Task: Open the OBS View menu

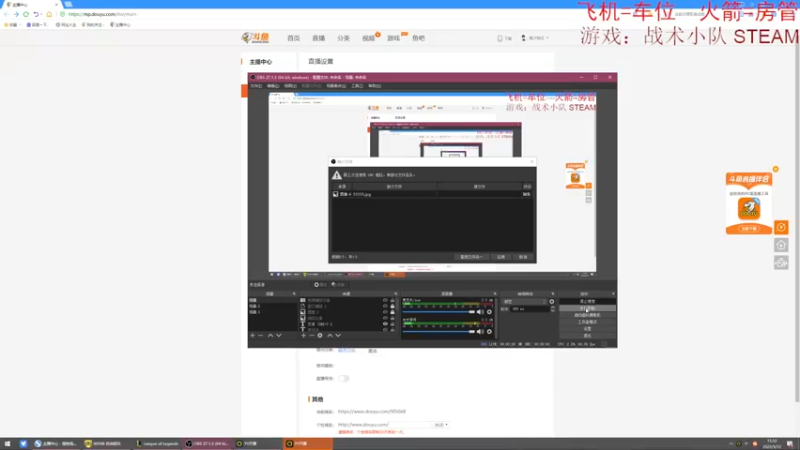Action: (290, 86)
